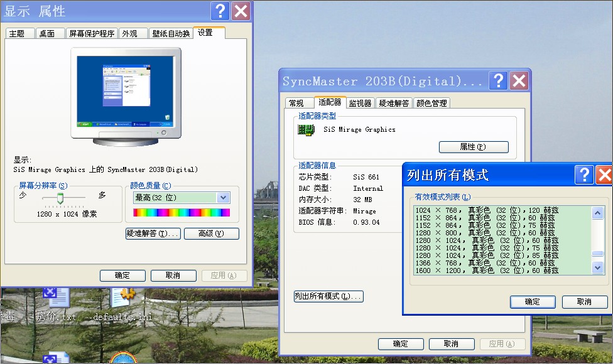Click 列出所有模式(L)... button
The height and width of the screenshot is (364, 613).
328,296
